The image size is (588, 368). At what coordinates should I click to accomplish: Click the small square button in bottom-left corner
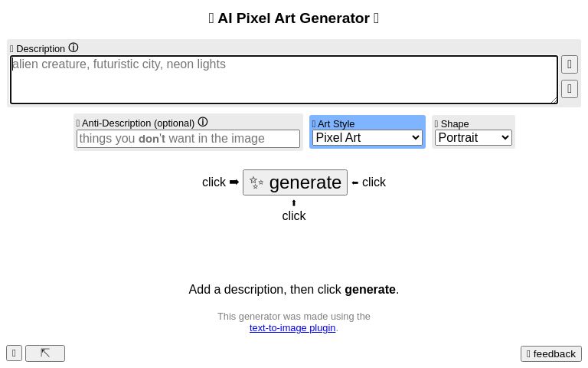click(14, 353)
